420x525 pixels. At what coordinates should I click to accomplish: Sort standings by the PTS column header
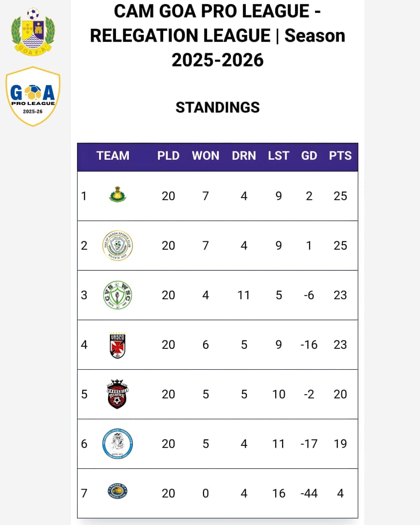tap(340, 156)
